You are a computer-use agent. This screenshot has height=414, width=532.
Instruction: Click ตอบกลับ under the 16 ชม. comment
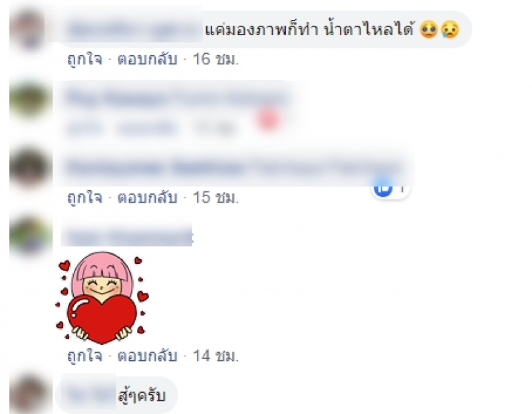[x=148, y=59]
